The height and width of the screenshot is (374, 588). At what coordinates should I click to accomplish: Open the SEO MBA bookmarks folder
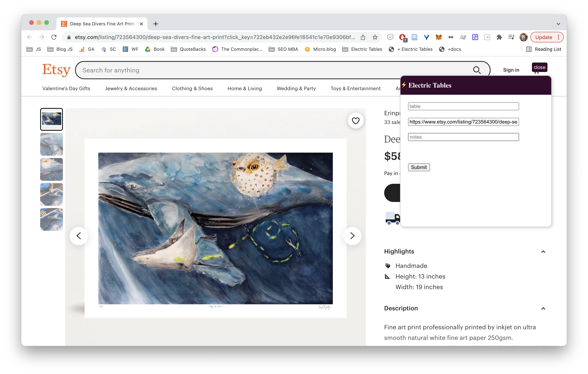(x=283, y=49)
